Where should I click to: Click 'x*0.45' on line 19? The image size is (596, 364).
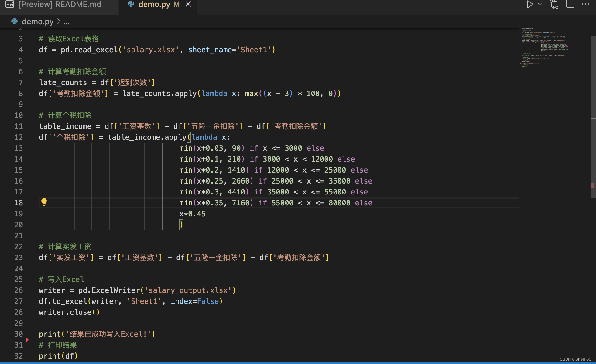click(192, 214)
